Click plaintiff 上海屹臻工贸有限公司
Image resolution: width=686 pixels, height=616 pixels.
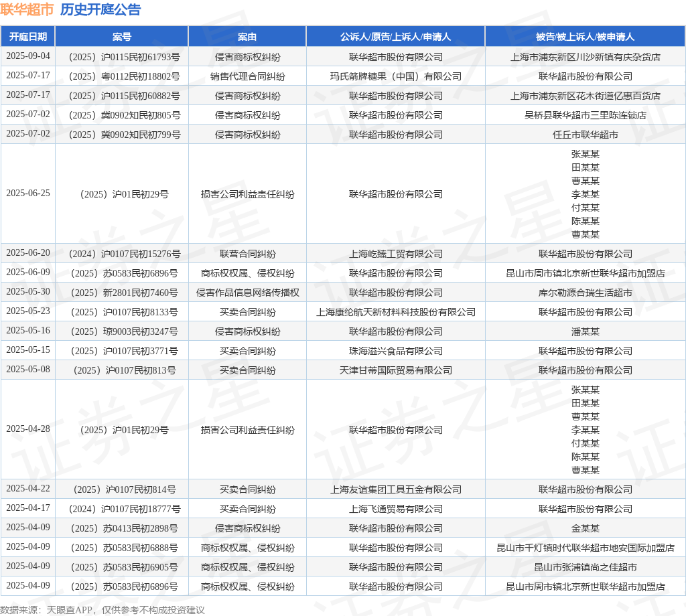pyautogui.click(x=395, y=254)
